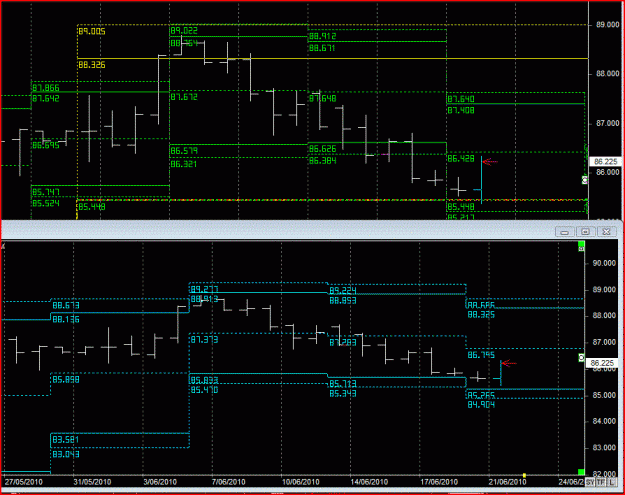This screenshot has height=495, width=625.
Task: Click the green 86.626 level label
Action: point(322,149)
